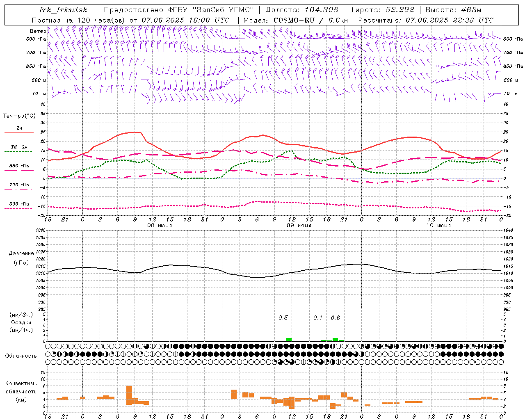Click the green precipitation bar below "0.5"

289,340
